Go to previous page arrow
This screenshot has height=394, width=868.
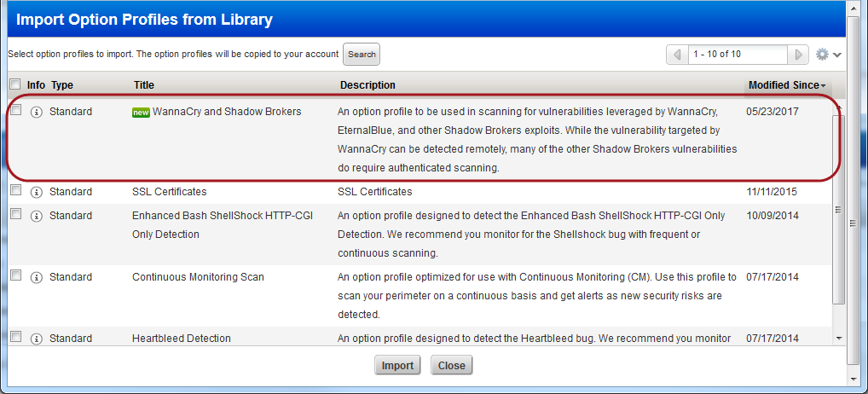click(677, 55)
